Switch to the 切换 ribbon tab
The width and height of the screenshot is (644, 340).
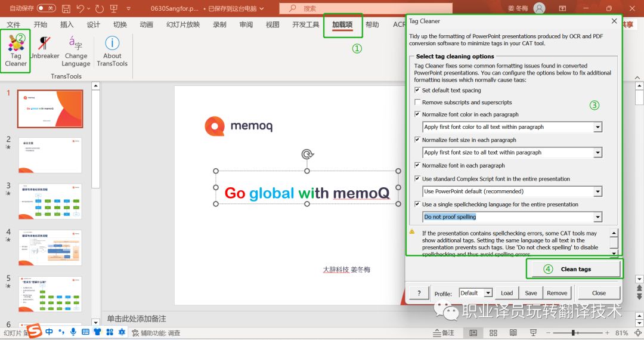click(120, 24)
